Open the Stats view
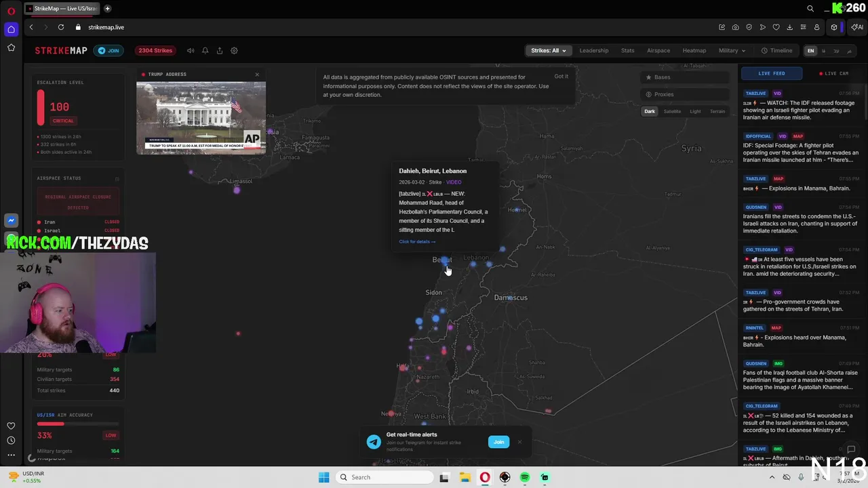 tap(628, 51)
